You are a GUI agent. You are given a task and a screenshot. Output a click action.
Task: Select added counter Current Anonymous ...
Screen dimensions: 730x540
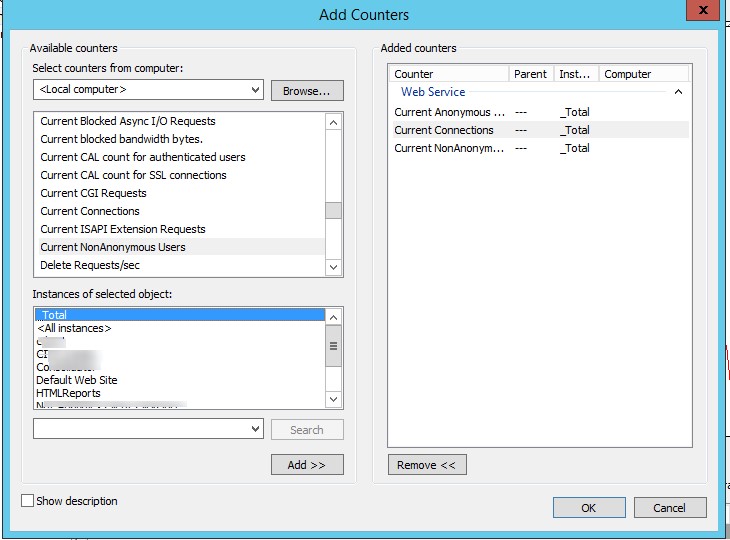click(540, 112)
